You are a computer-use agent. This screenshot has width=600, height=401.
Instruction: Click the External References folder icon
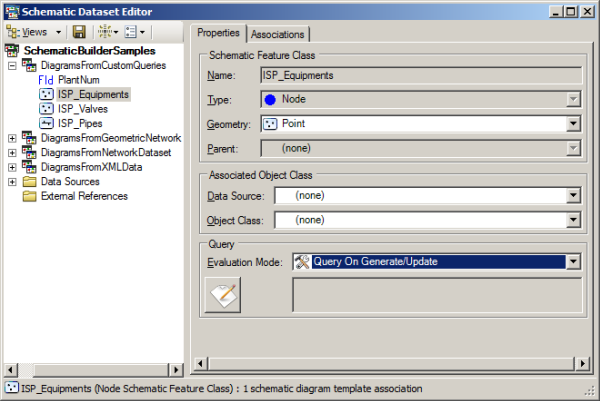(29, 196)
